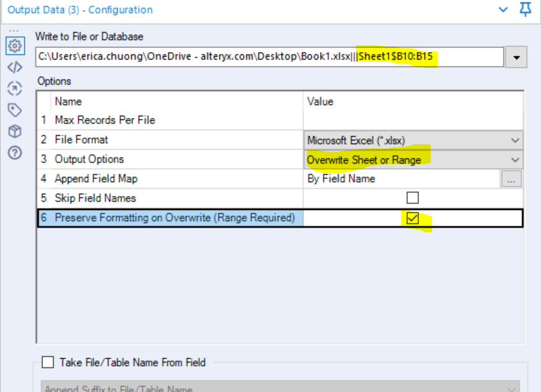
Task: Open the XML code view icon
Action: pos(15,68)
